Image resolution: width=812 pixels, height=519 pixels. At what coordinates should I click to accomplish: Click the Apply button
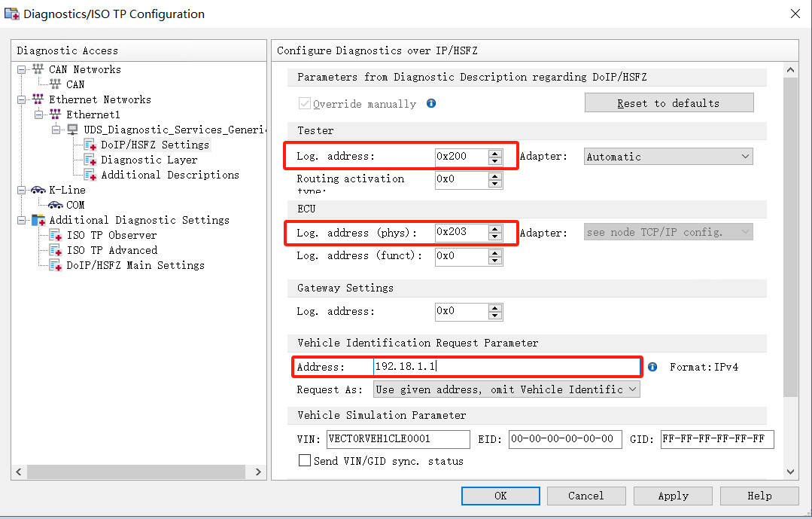pyautogui.click(x=673, y=496)
